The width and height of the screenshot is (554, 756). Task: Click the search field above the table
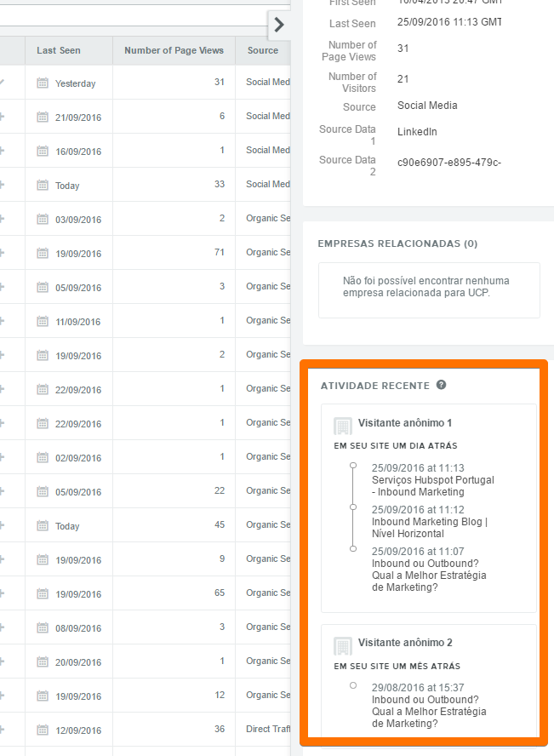[x=136, y=16]
